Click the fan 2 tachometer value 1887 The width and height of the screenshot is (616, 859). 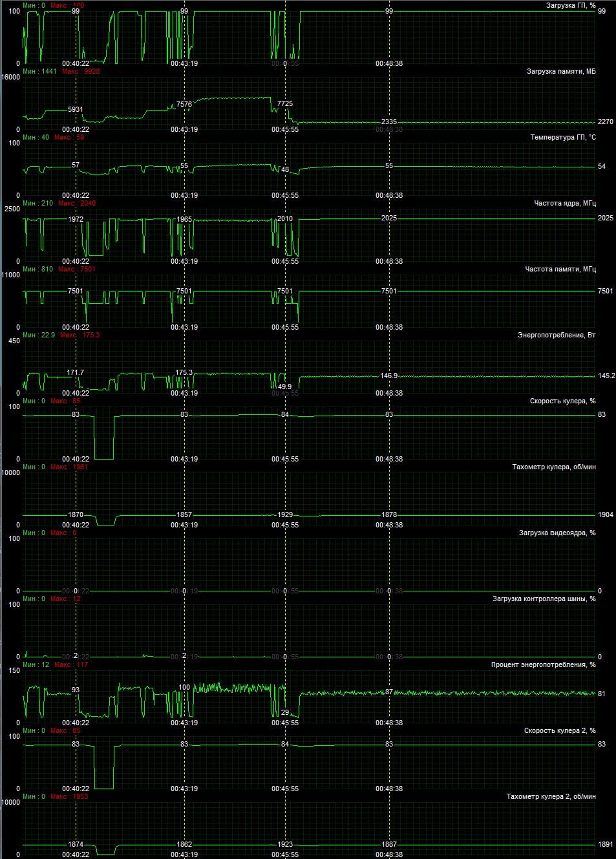(389, 844)
